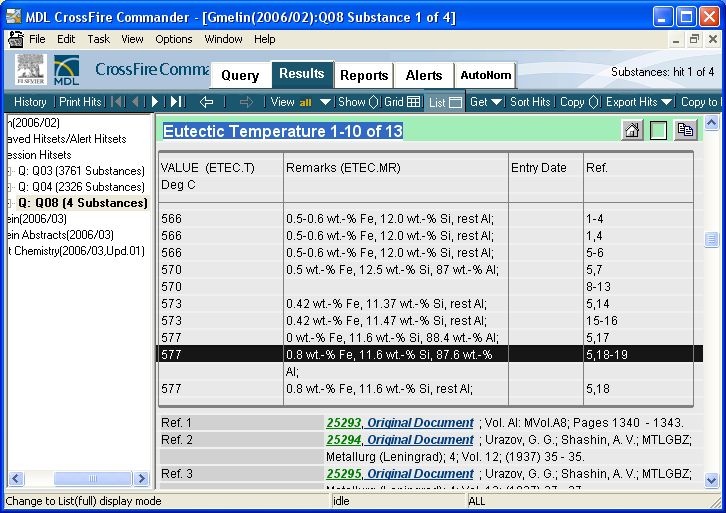The height and width of the screenshot is (513, 726).
Task: Click the green square box icon
Action: coord(658,130)
